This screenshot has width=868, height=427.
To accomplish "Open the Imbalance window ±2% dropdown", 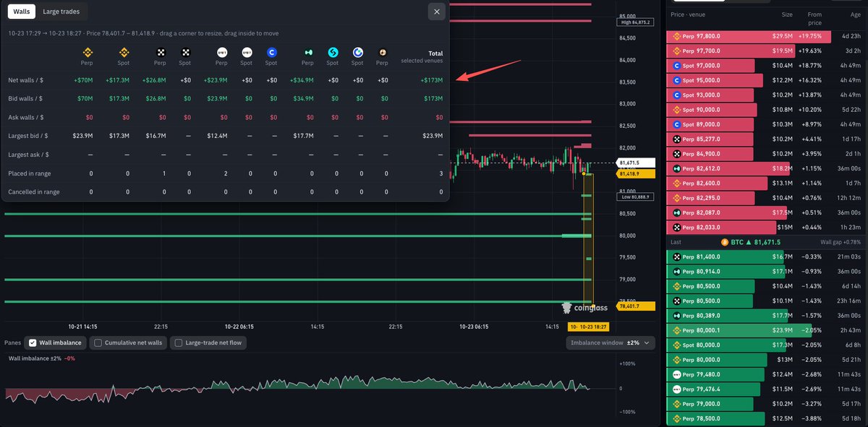I will pyautogui.click(x=611, y=342).
